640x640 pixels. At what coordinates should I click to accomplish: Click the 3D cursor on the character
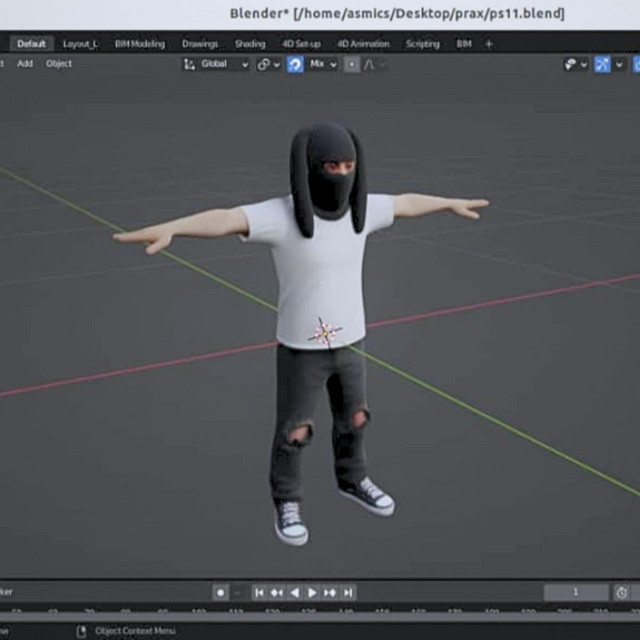(325, 332)
